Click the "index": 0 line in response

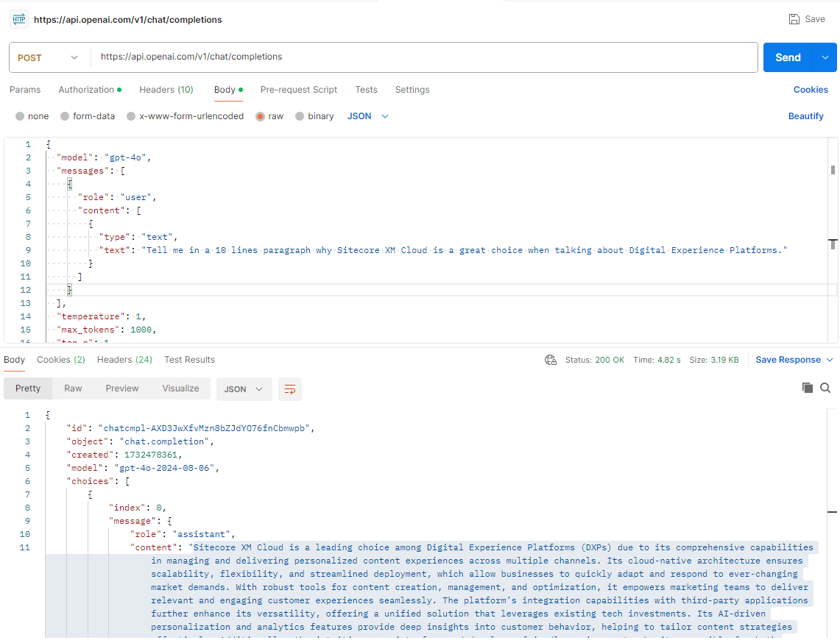[x=138, y=508]
